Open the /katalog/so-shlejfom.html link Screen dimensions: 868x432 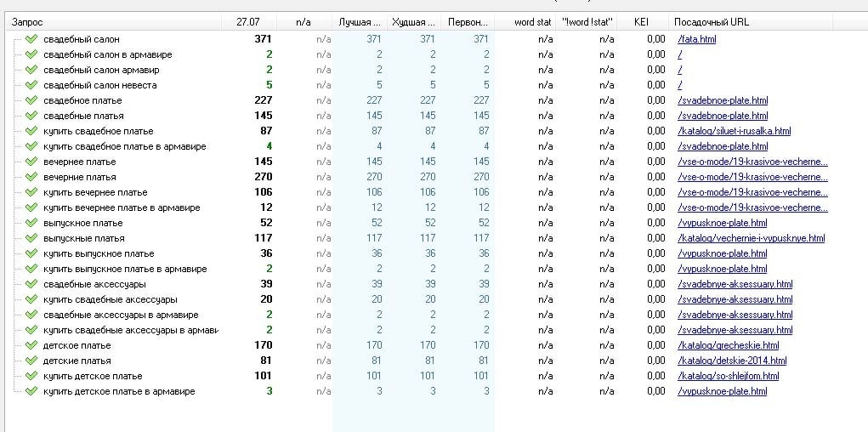pyautogui.click(x=728, y=376)
